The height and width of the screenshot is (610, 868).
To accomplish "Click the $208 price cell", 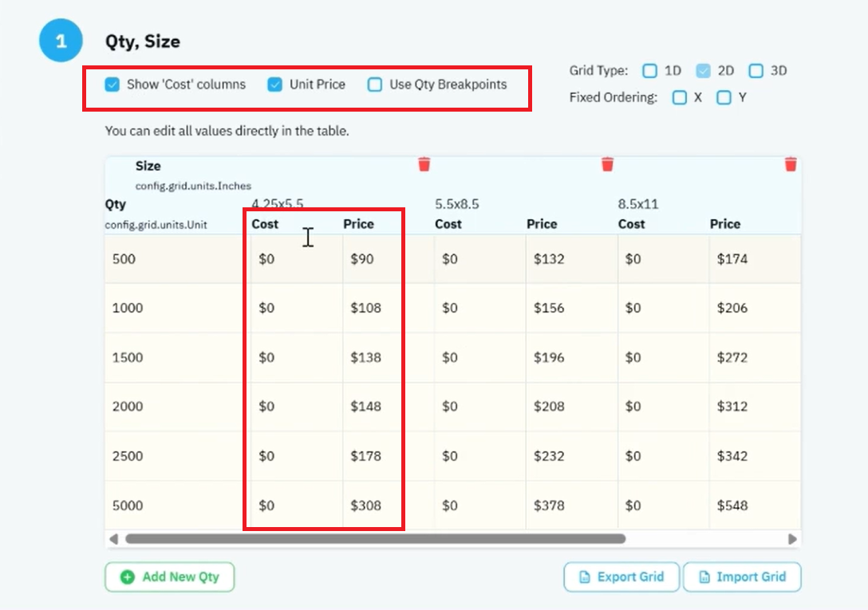I will coord(572,407).
